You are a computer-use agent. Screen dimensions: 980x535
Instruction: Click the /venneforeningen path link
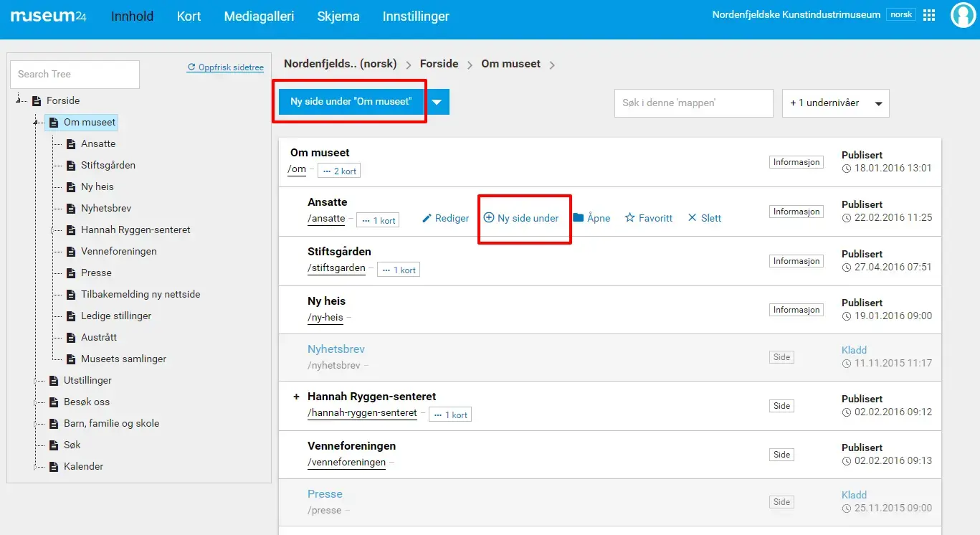[x=347, y=463]
